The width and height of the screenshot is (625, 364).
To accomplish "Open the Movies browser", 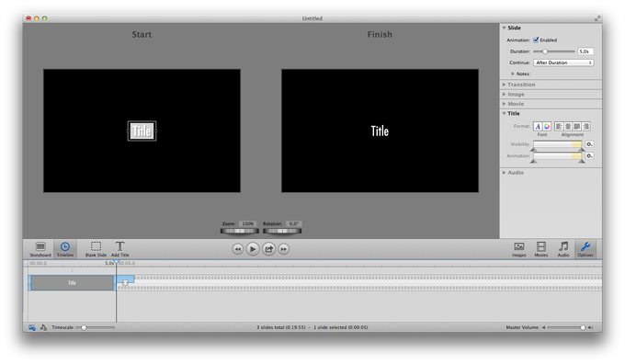I will (540, 249).
